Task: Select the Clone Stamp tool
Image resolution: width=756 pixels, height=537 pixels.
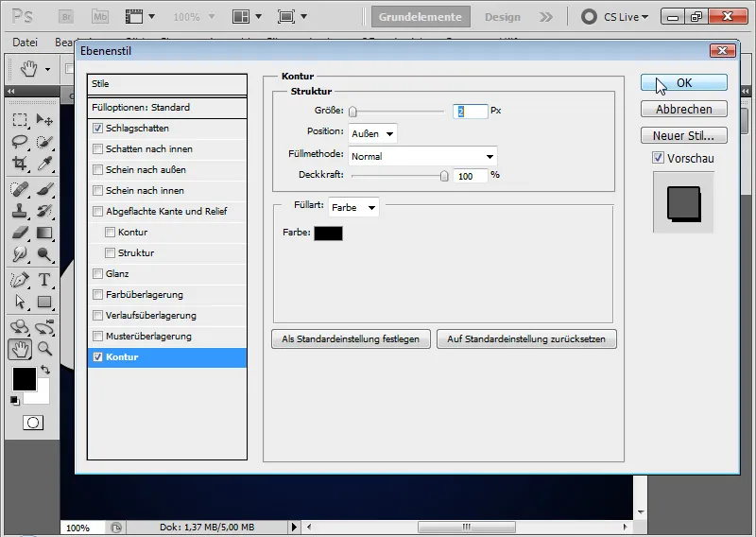Action: (x=20, y=211)
